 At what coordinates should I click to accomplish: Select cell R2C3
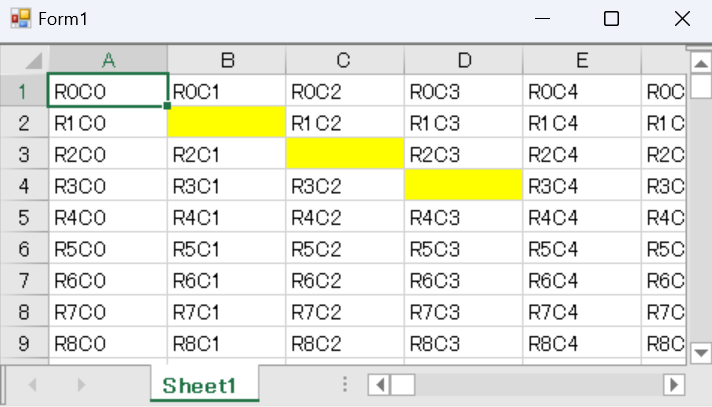pos(464,154)
